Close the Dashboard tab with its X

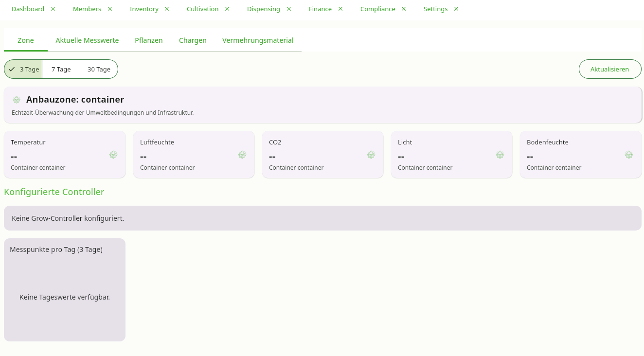(x=53, y=9)
